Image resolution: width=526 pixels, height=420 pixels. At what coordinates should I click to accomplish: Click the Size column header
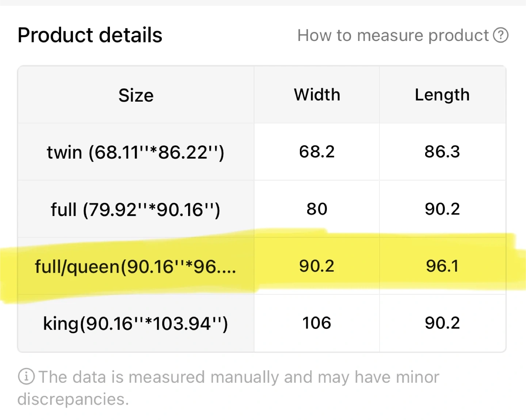pos(136,95)
